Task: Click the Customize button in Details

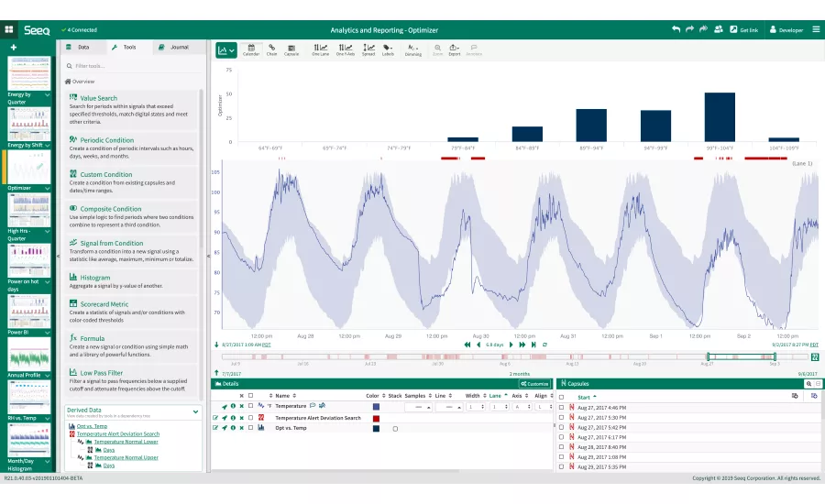Action: [535, 384]
